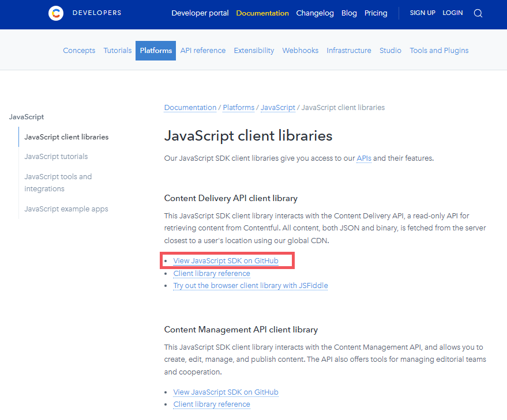Open JavaScript tools and integrations sidebar item
The image size is (507, 420).
tap(58, 183)
